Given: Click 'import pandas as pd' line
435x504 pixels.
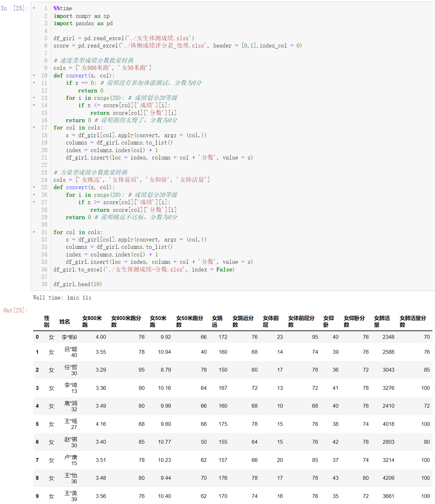Looking at the screenshot, I should click(83, 23).
